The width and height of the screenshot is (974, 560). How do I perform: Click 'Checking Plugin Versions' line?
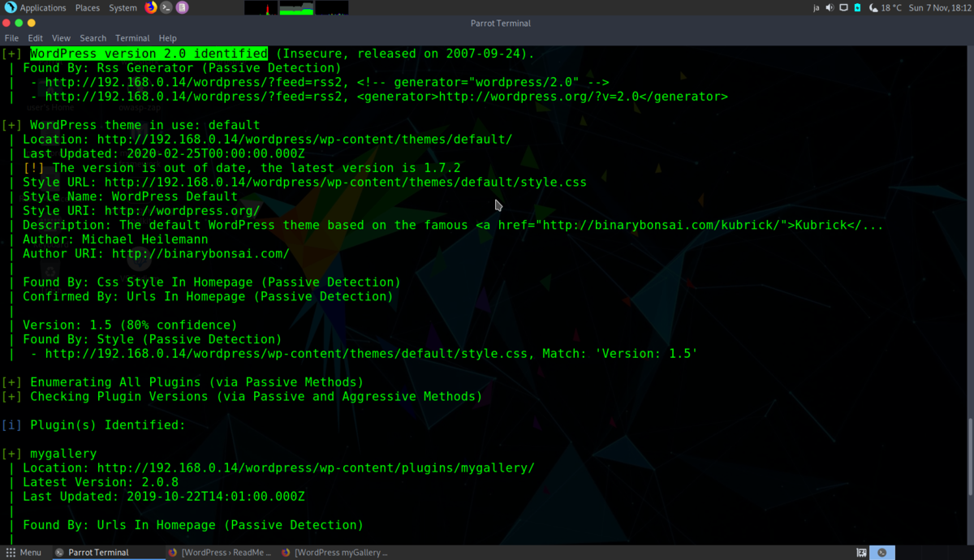pos(256,397)
